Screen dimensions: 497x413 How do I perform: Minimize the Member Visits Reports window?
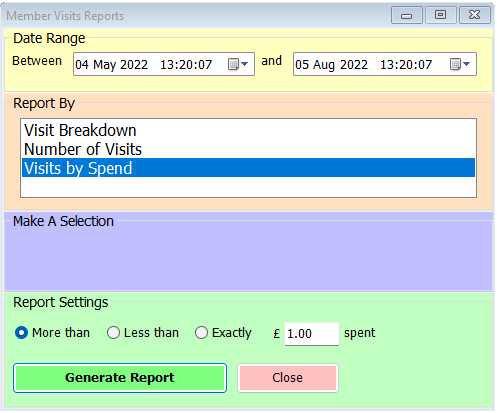coord(406,15)
